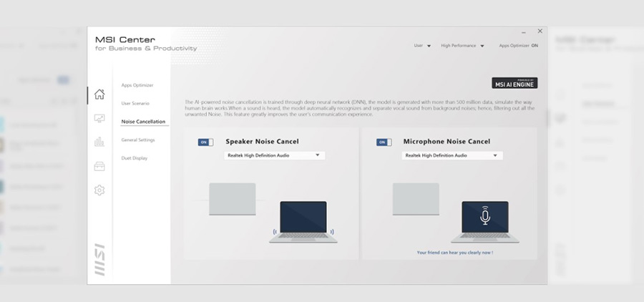Click 'Your friend can hear you clearly now !' text
Image resolution: width=644 pixels, height=302 pixels.
(x=455, y=253)
